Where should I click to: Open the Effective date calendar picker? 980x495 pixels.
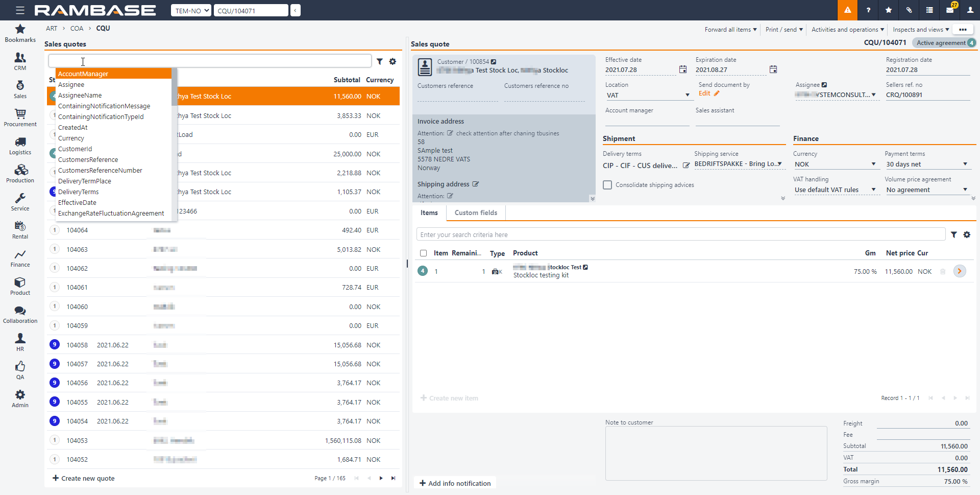pyautogui.click(x=683, y=69)
